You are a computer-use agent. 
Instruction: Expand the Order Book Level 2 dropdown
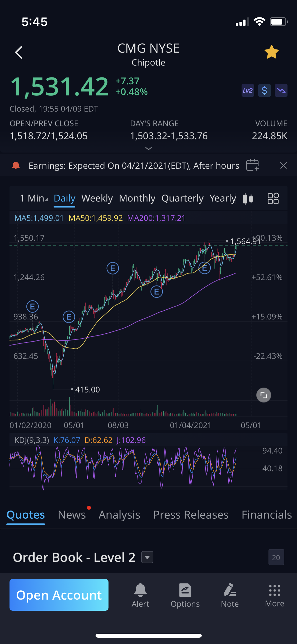(147, 557)
